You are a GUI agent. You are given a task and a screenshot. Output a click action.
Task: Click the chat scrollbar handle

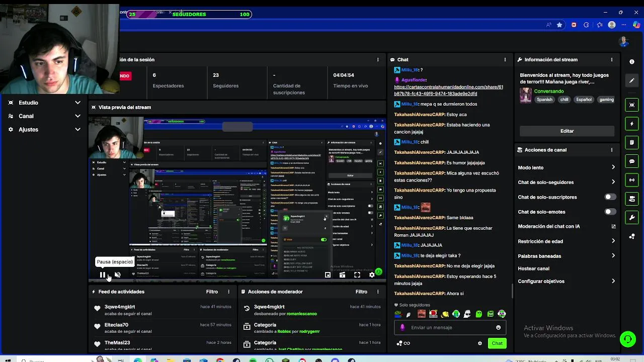point(513,291)
